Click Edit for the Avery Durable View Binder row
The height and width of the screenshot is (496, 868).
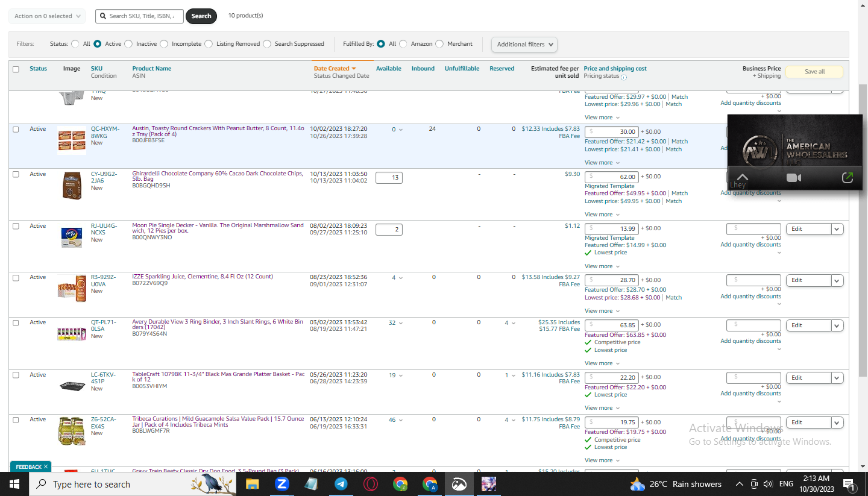[808, 325]
